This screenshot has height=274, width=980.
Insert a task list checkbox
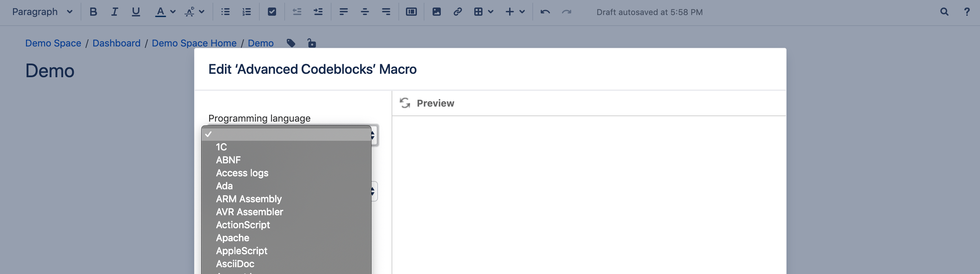pyautogui.click(x=272, y=12)
